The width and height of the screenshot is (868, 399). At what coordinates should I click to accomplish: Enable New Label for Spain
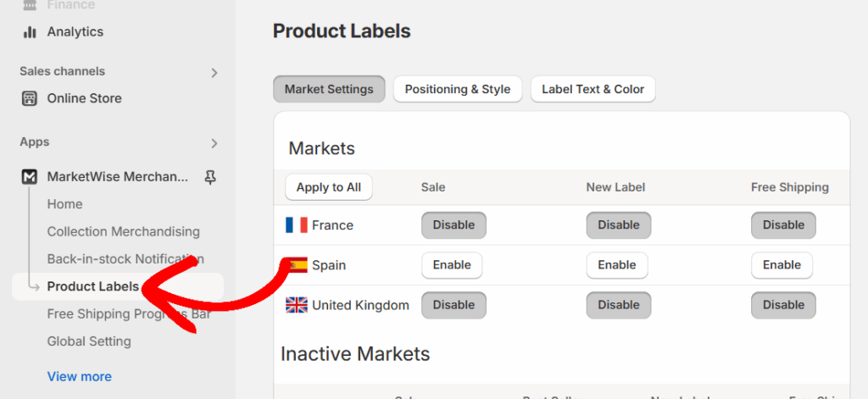pos(616,265)
